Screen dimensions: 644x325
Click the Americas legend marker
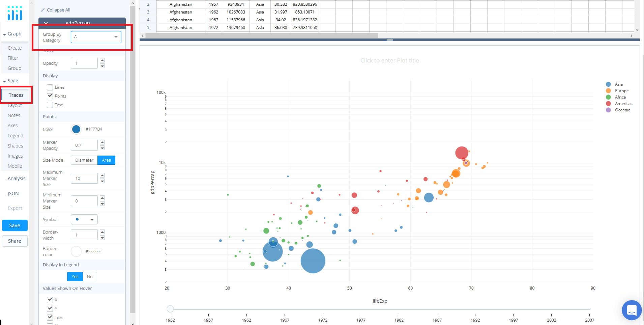point(608,104)
